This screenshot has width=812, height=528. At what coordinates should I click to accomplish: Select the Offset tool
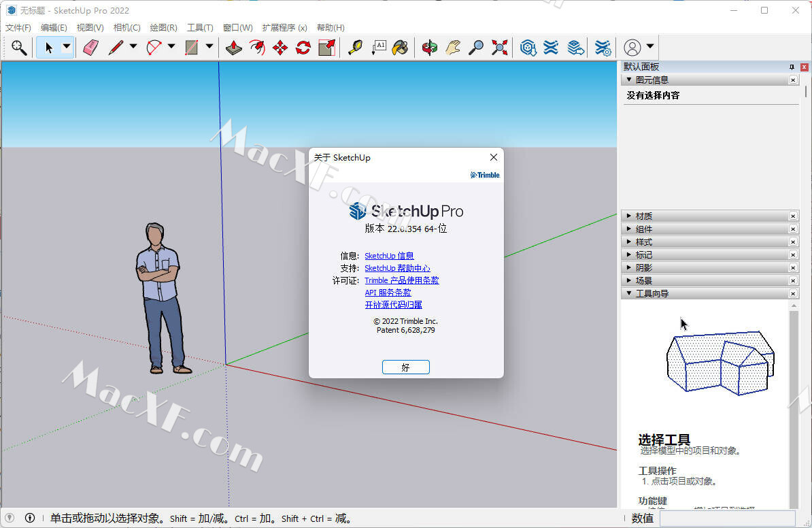point(257,48)
